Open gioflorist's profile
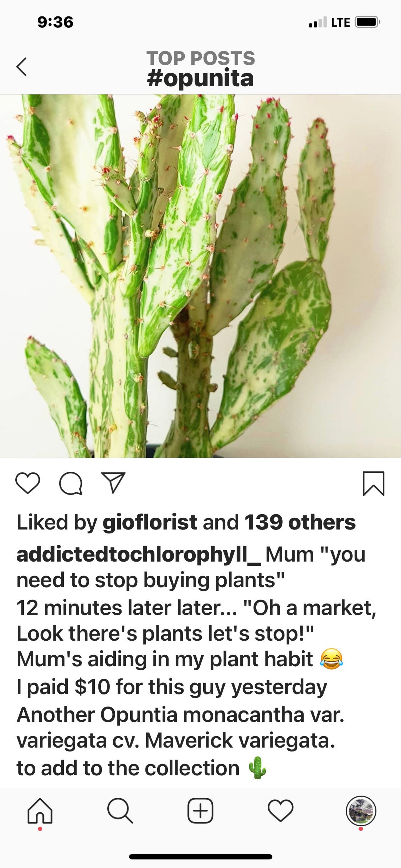Image resolution: width=401 pixels, height=868 pixels. [150, 522]
